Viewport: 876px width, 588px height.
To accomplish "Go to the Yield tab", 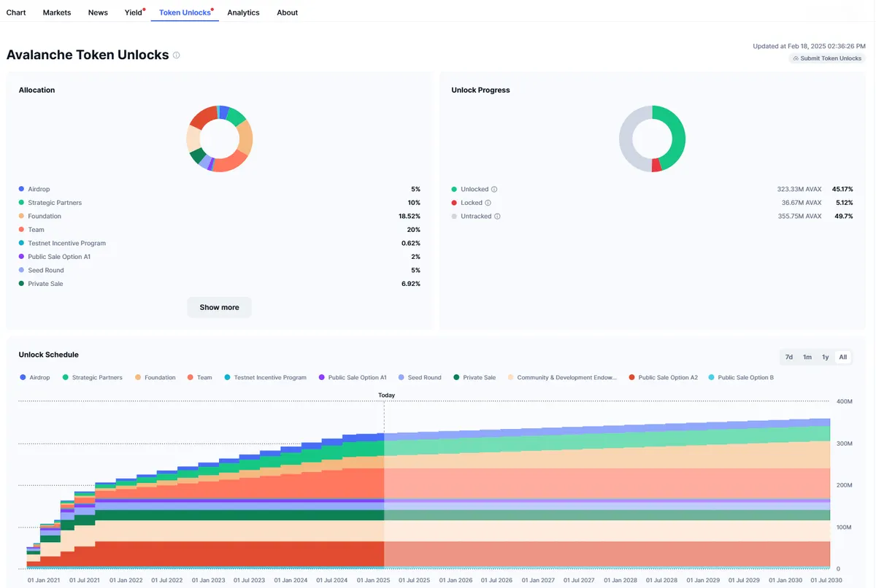I will (134, 12).
